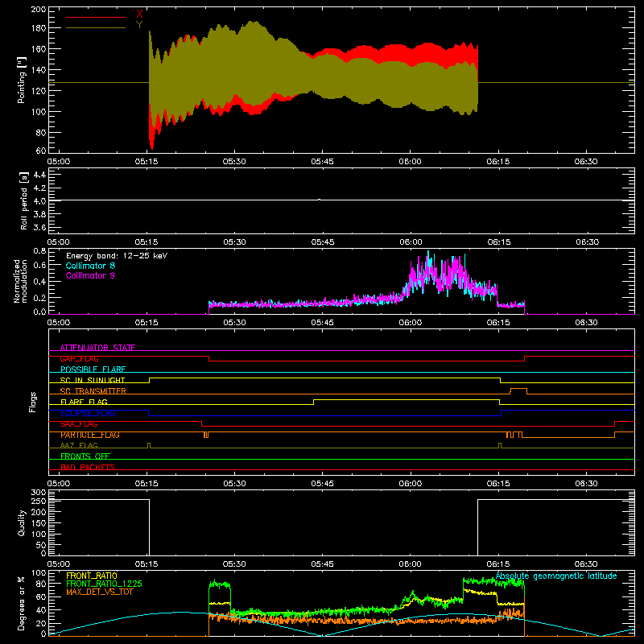Select the PARTICLE_FLAG label
This screenshot has width=644, height=644.
coord(90,435)
